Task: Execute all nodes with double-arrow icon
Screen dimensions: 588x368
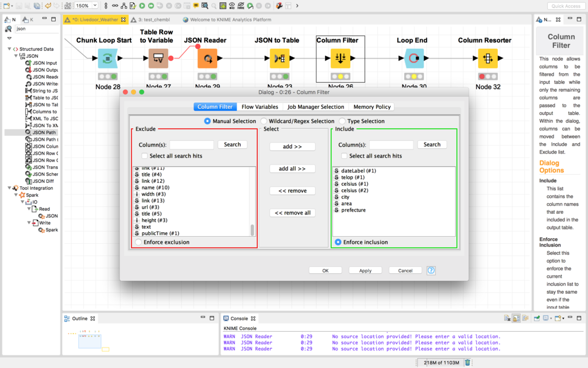Action: [x=151, y=6]
